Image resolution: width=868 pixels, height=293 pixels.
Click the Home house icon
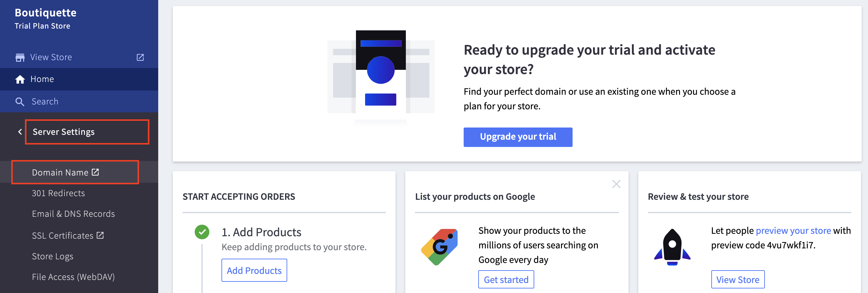[x=20, y=79]
